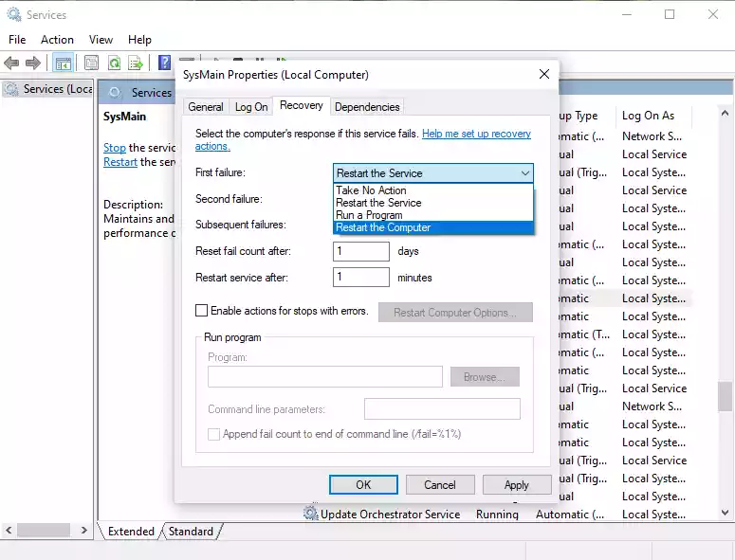Click the services list scroll up arrow
The image size is (735, 560).
tap(725, 114)
